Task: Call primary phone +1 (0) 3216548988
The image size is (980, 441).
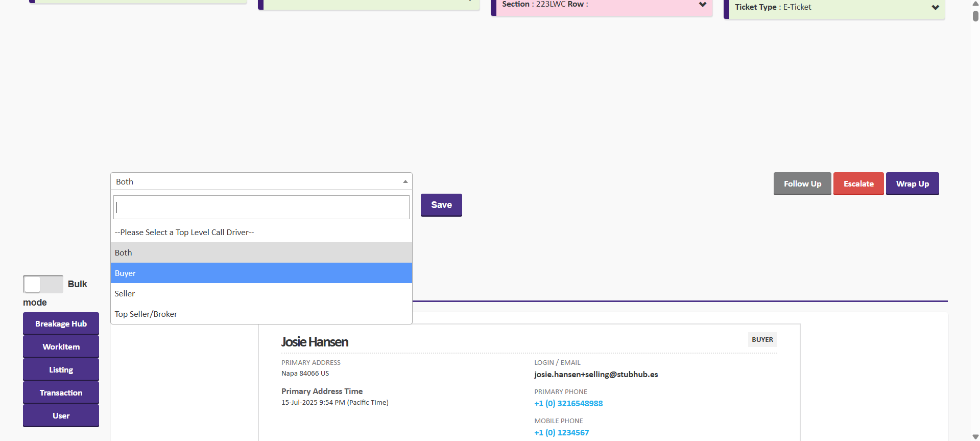Action: 568,403
